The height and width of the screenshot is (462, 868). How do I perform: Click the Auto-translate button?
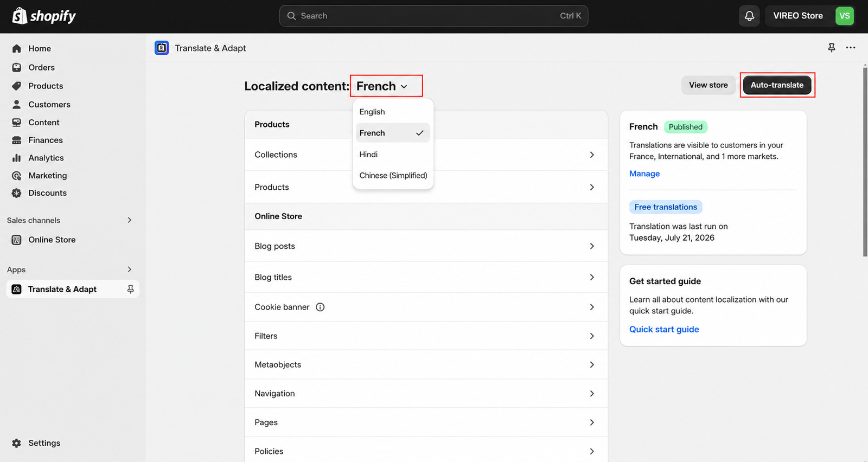[x=777, y=85]
